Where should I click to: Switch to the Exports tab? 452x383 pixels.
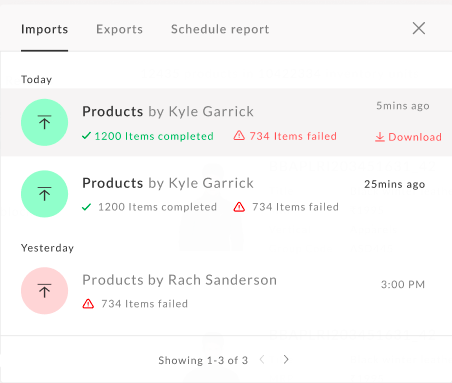click(x=119, y=29)
